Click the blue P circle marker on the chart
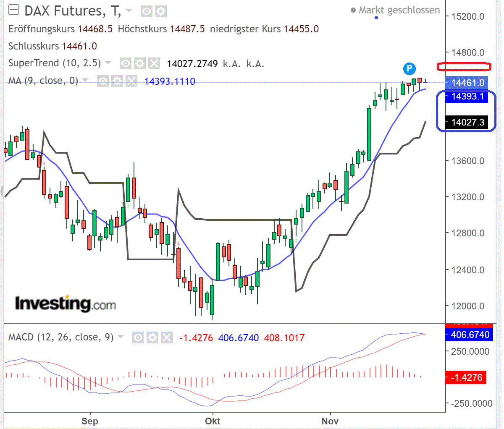Viewport: 504px width, 429px height. pos(409,68)
